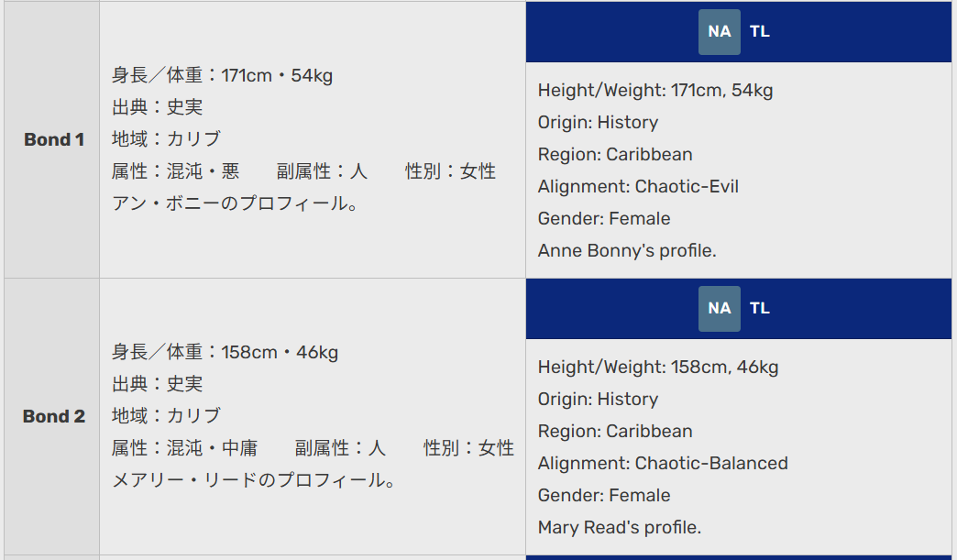Click 'Alignment: Chaotic-Evil' line

pyautogui.click(x=638, y=187)
